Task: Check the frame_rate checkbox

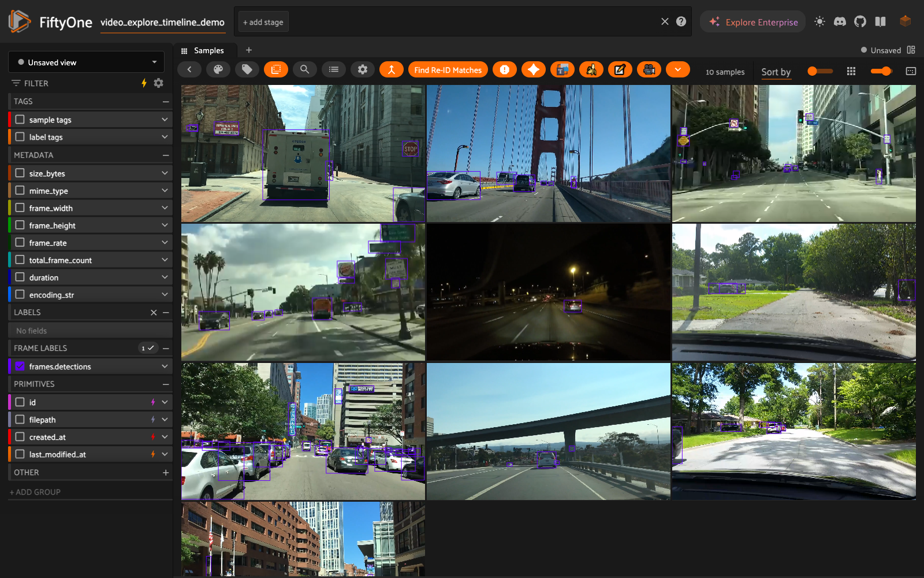Action: pos(20,243)
